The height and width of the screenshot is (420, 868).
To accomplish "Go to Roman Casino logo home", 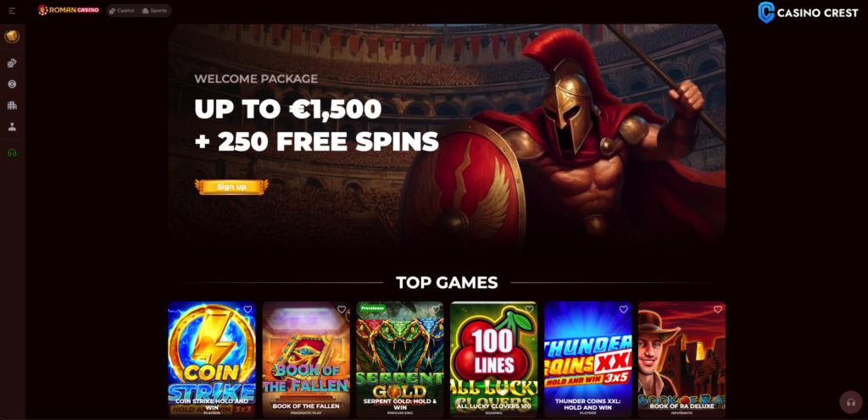I will tap(69, 10).
